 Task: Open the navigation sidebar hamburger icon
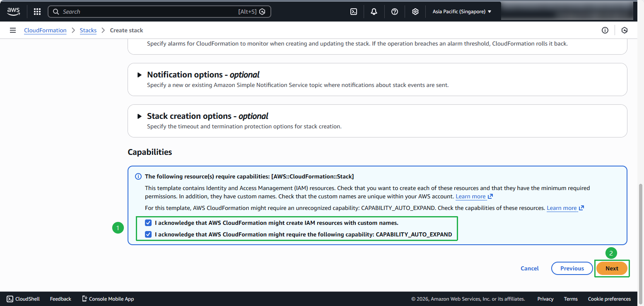click(13, 30)
